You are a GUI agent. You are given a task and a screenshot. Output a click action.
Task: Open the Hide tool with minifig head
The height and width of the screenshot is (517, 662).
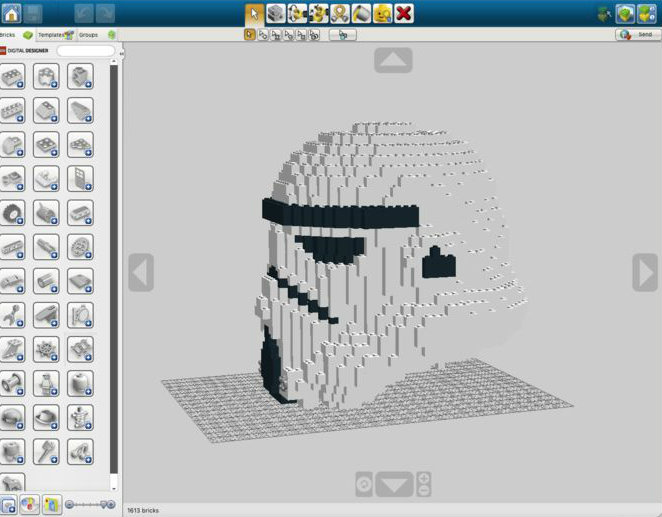383,14
